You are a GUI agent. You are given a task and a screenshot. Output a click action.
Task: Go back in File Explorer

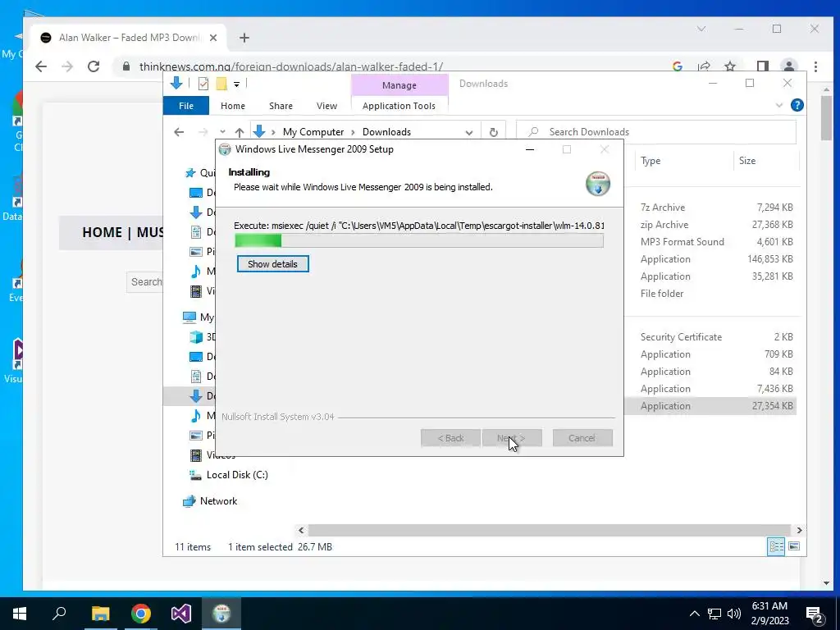(179, 132)
